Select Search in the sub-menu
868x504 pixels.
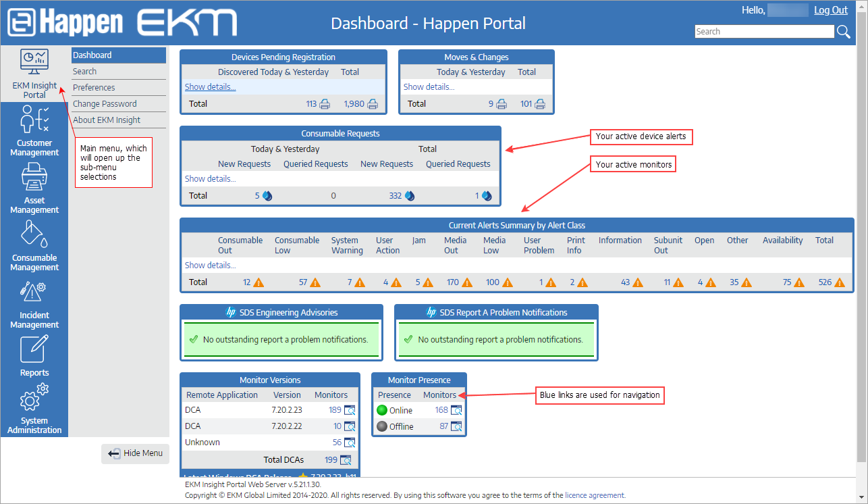pyautogui.click(x=118, y=72)
